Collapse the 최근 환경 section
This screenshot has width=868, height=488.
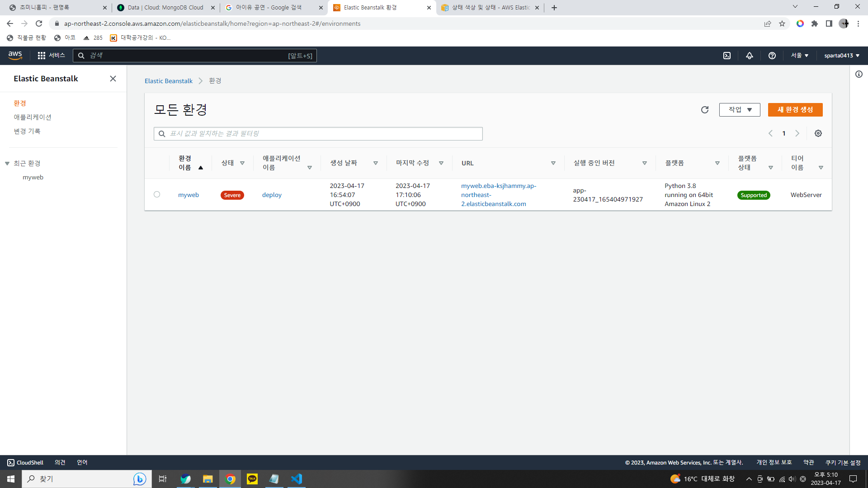7,164
